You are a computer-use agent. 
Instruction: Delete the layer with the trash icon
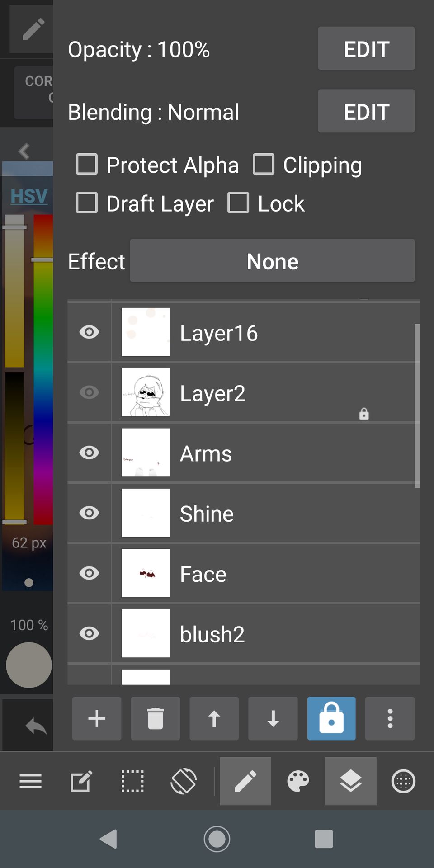(x=156, y=718)
